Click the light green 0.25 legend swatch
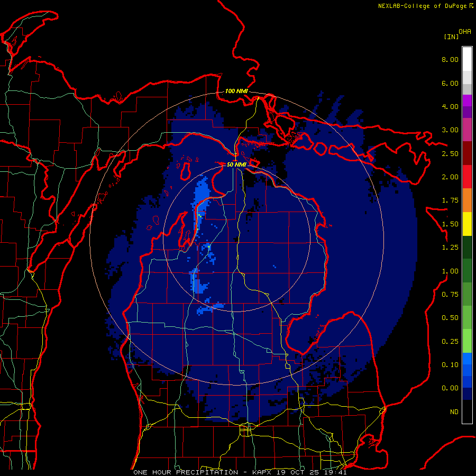This screenshot has height=476, width=476. (x=467, y=341)
